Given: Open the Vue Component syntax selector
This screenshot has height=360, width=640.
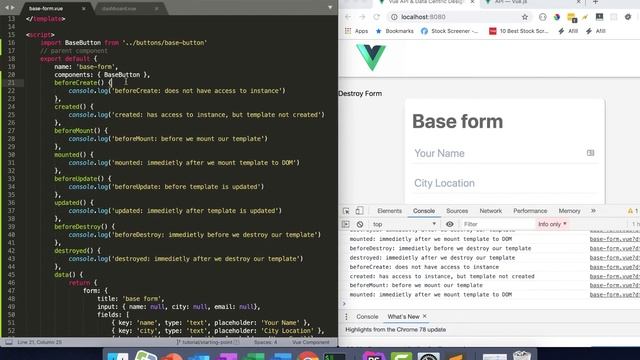Looking at the screenshot, I should click(x=311, y=342).
